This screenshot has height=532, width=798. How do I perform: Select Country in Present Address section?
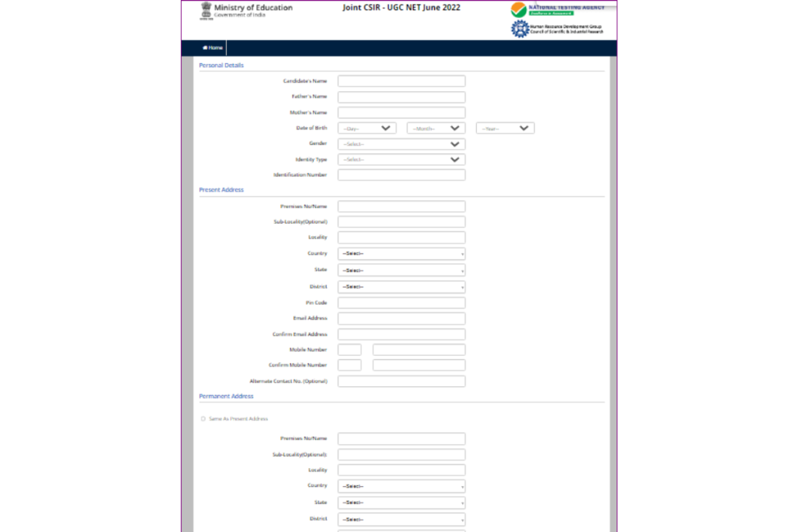coord(401,254)
